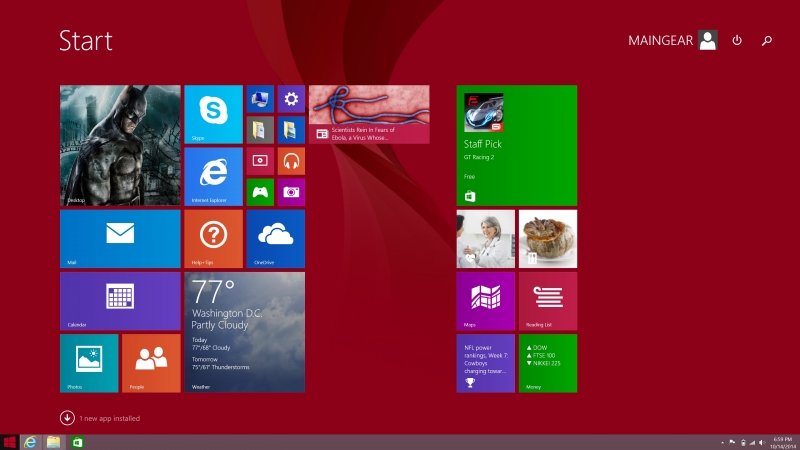Open Internet Explorer from the taskbar
Viewport: 800px width, 450px height.
coord(30,442)
